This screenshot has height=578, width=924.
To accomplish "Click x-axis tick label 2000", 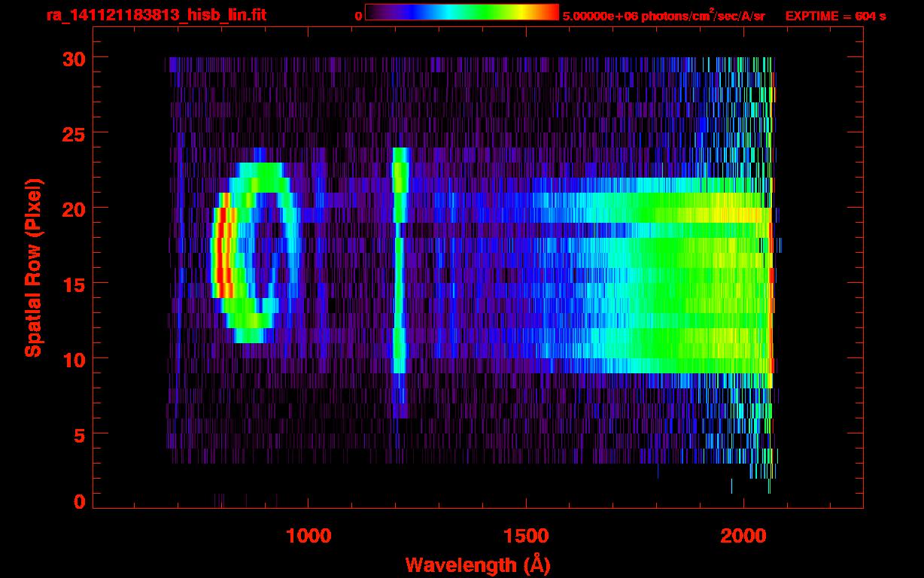I will (x=743, y=536).
